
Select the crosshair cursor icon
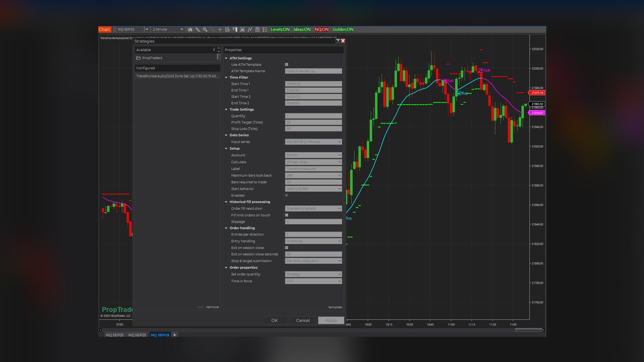pos(219,29)
